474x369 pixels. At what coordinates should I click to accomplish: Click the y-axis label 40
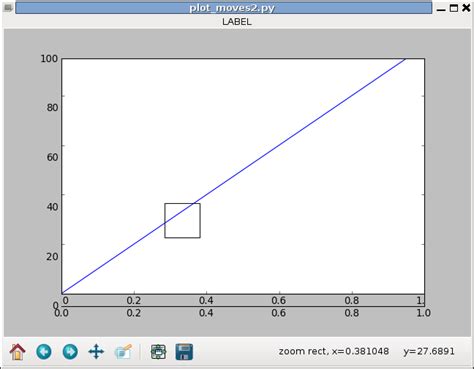[52, 207]
